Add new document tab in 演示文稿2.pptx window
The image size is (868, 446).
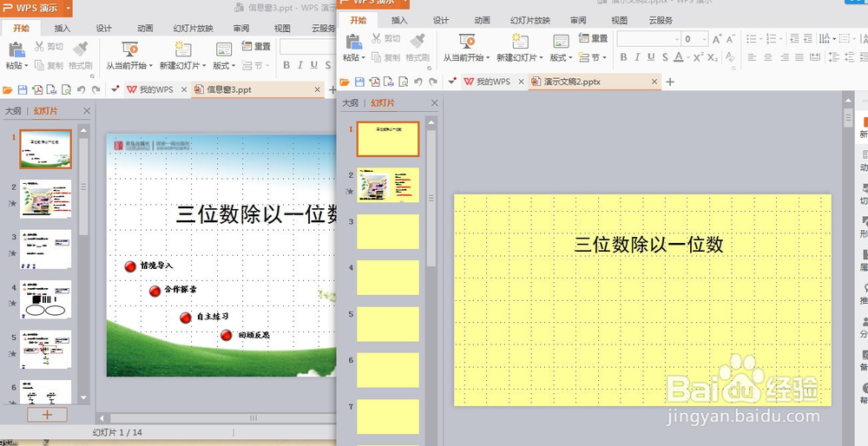point(670,82)
